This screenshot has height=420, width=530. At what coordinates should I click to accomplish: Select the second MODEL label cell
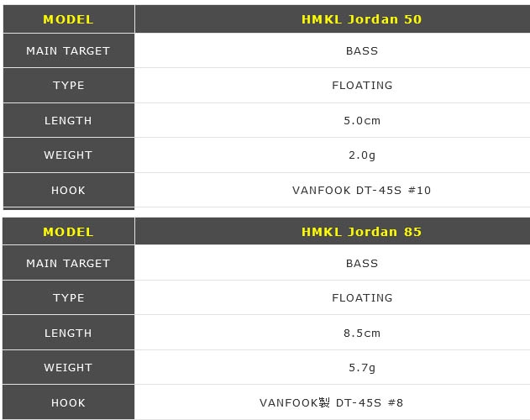(x=69, y=232)
